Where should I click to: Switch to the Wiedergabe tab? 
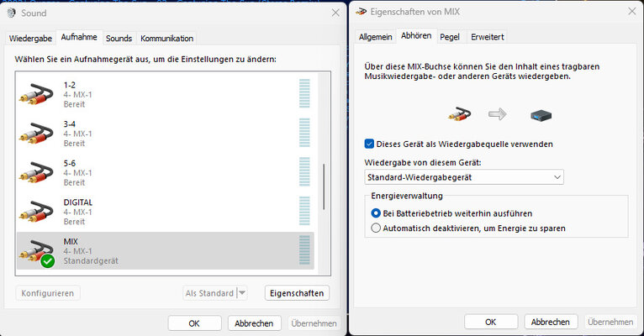pyautogui.click(x=30, y=38)
